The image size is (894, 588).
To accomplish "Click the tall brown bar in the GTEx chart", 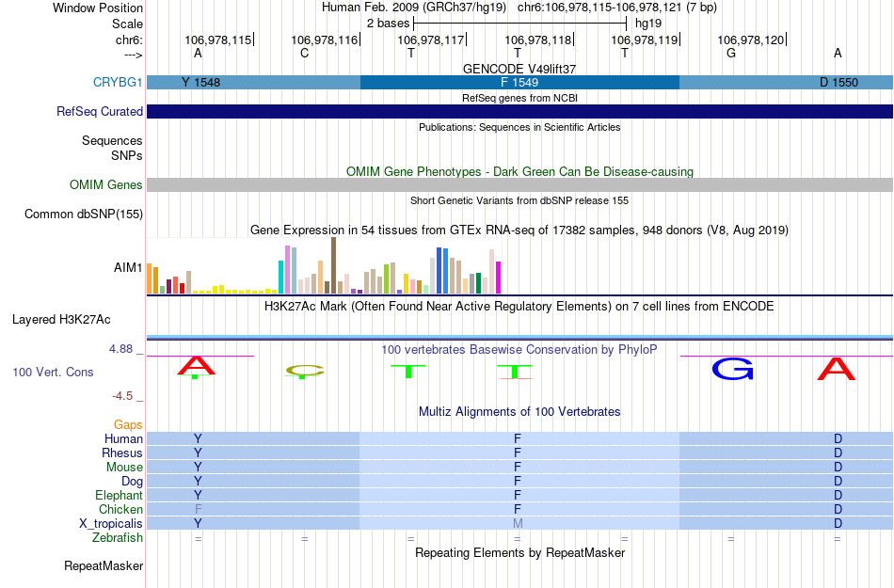I will 333,265.
